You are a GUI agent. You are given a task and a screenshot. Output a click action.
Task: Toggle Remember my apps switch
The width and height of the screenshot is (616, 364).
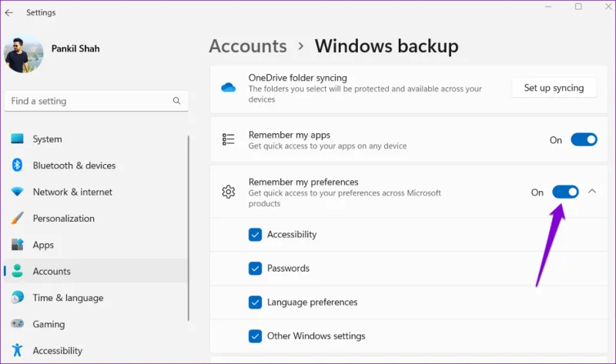pos(584,139)
